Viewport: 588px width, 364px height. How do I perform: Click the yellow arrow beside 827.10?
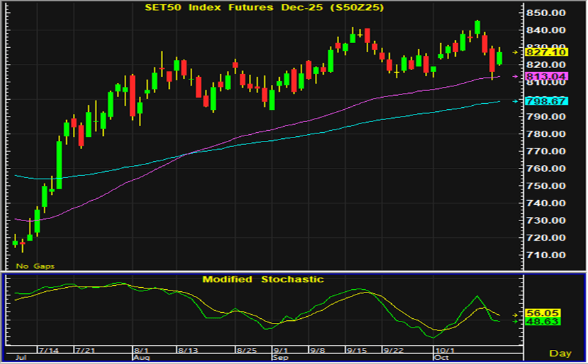(516, 52)
